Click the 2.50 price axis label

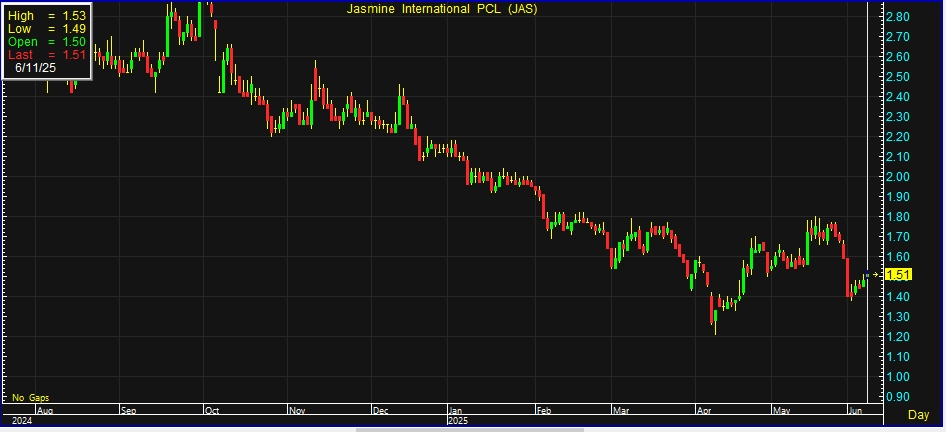click(x=898, y=77)
